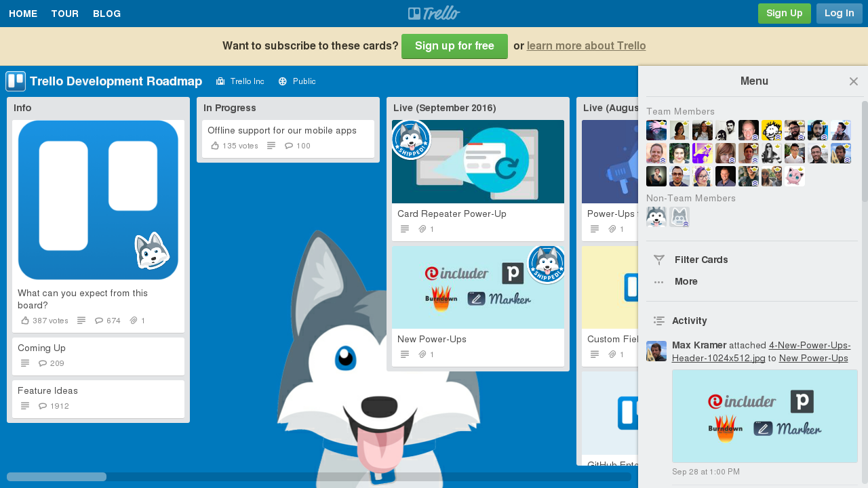Click the comment icon showing 674
The width and height of the screenshot is (868, 488).
pos(98,321)
